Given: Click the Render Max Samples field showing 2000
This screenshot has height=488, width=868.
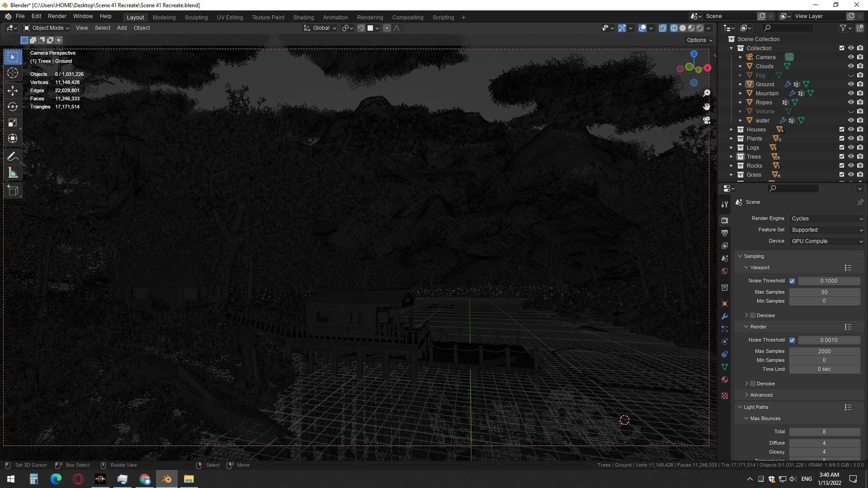Looking at the screenshot, I should (824, 351).
